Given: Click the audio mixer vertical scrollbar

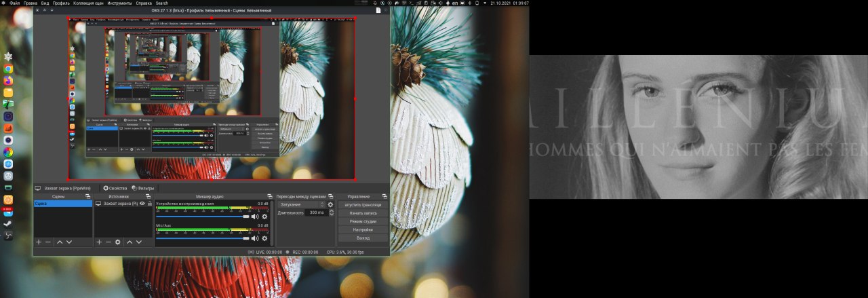Looking at the screenshot, I should point(272,223).
